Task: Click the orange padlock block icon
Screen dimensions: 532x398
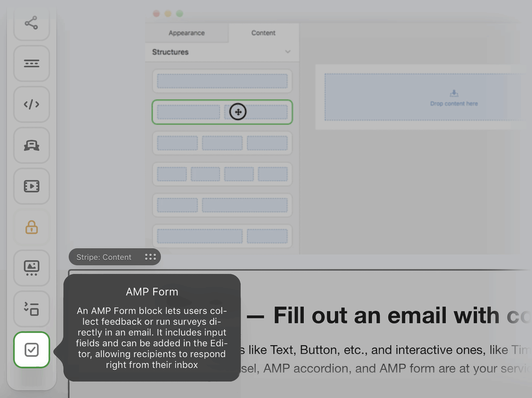Action: [x=31, y=227]
